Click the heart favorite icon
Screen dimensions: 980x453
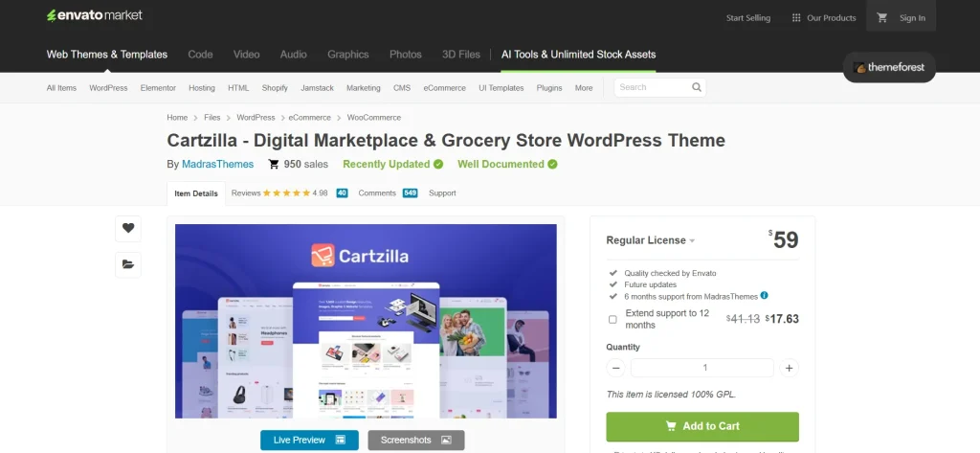click(128, 228)
